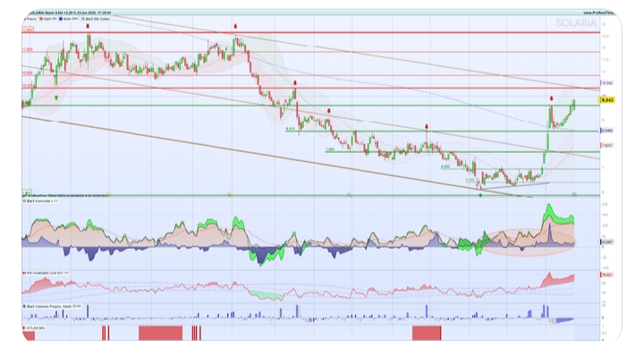Click the green up arrow buy marker
644x341 pixels.
(56, 98)
